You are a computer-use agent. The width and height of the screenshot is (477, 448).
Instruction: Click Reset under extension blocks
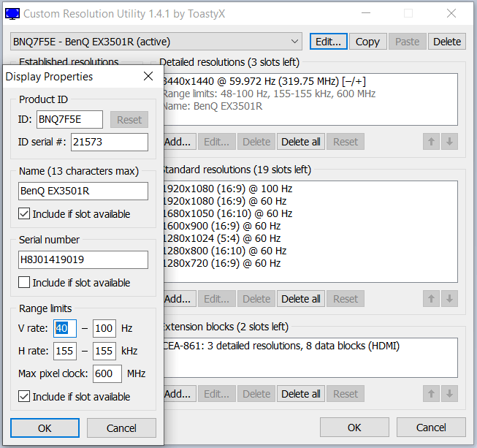(x=346, y=394)
